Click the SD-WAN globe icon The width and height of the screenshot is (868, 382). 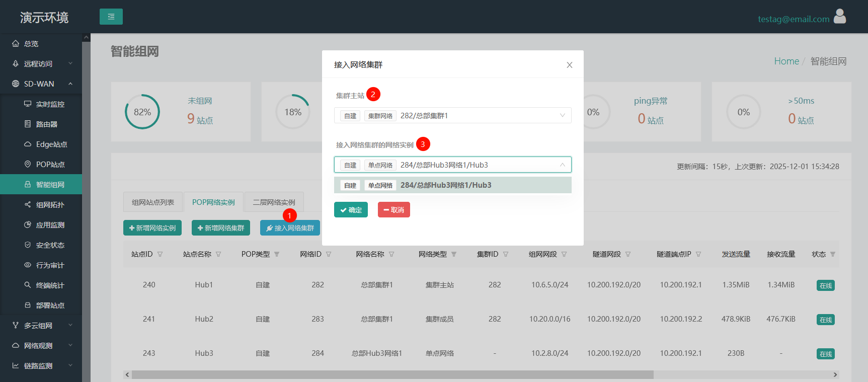[x=16, y=84]
